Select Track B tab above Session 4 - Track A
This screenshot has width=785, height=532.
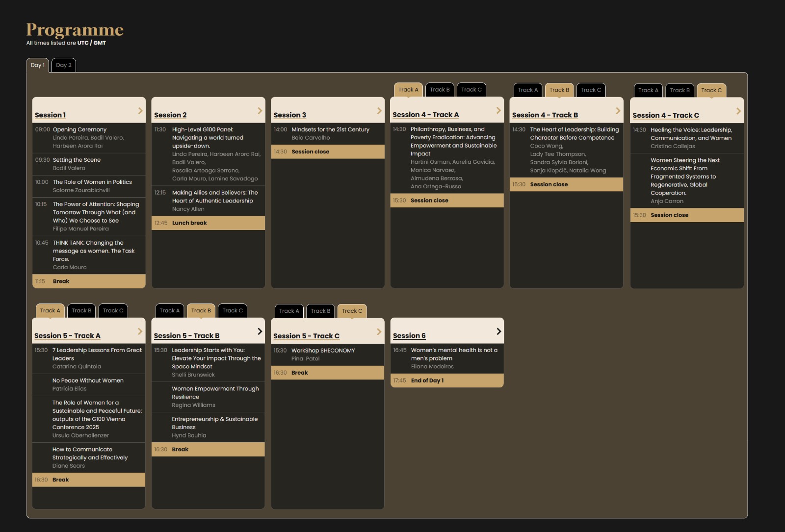click(x=440, y=90)
